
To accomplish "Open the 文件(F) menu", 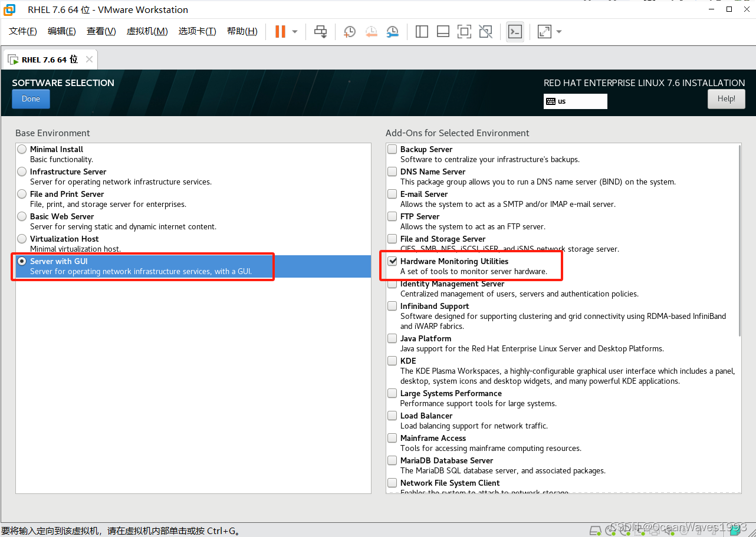I will point(22,31).
